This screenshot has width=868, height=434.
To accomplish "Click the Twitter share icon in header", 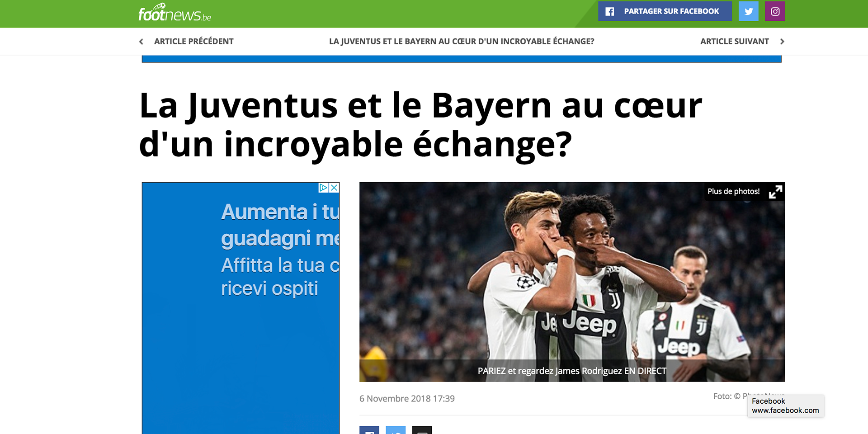I will tap(748, 11).
